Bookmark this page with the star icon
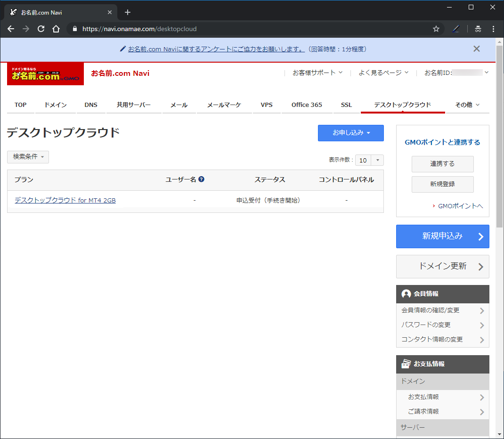Screen dimensions: 504x439 [x=436, y=29]
